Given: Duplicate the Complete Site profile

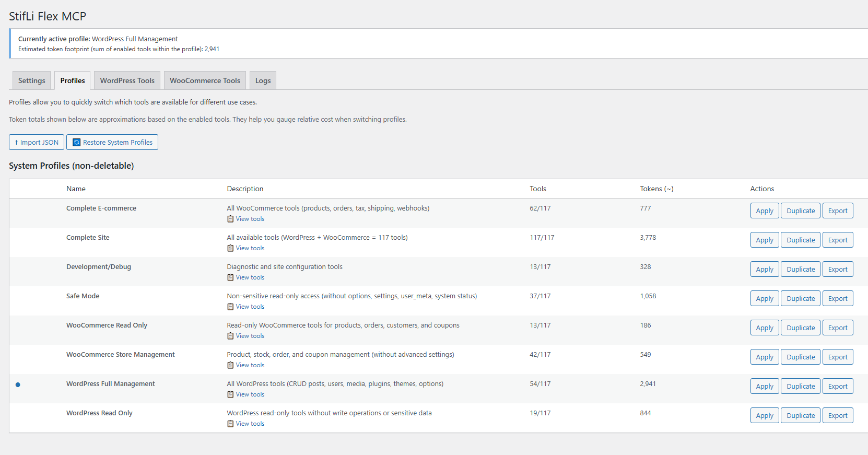Looking at the screenshot, I should pyautogui.click(x=801, y=240).
